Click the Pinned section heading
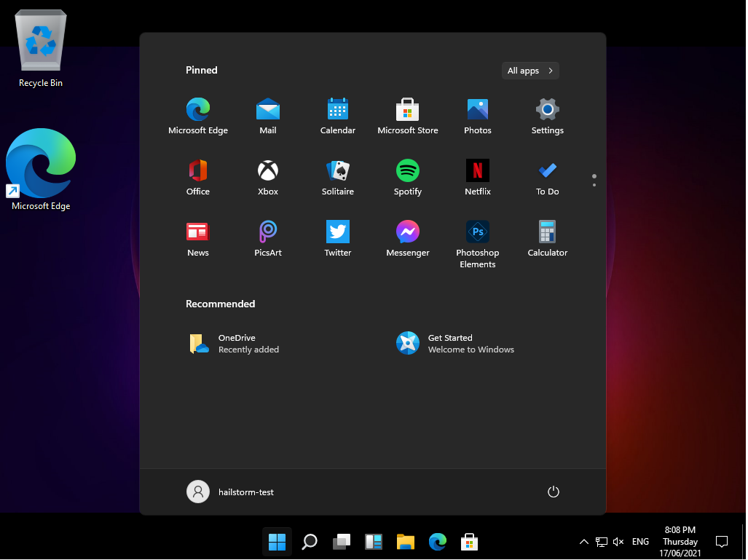The image size is (748, 560). tap(201, 70)
